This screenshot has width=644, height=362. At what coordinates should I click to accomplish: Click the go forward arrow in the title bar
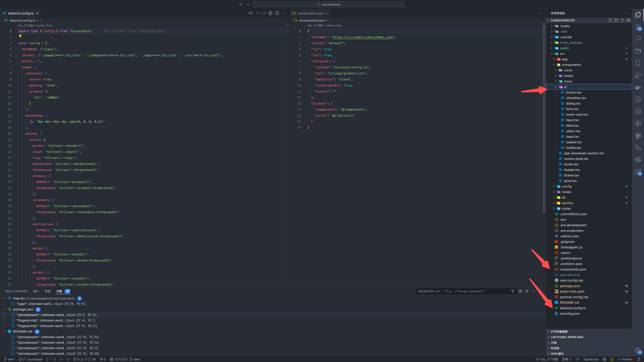coord(248,4)
